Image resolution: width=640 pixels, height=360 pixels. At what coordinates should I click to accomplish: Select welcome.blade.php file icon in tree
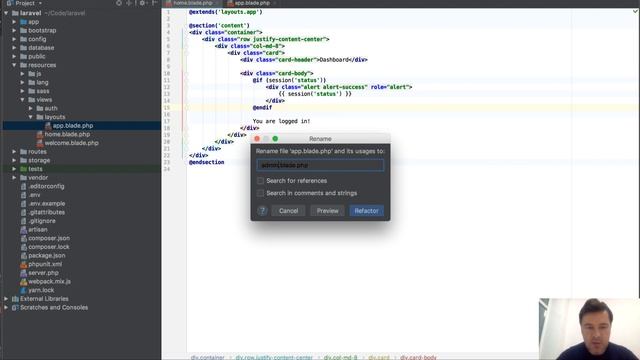click(40, 143)
